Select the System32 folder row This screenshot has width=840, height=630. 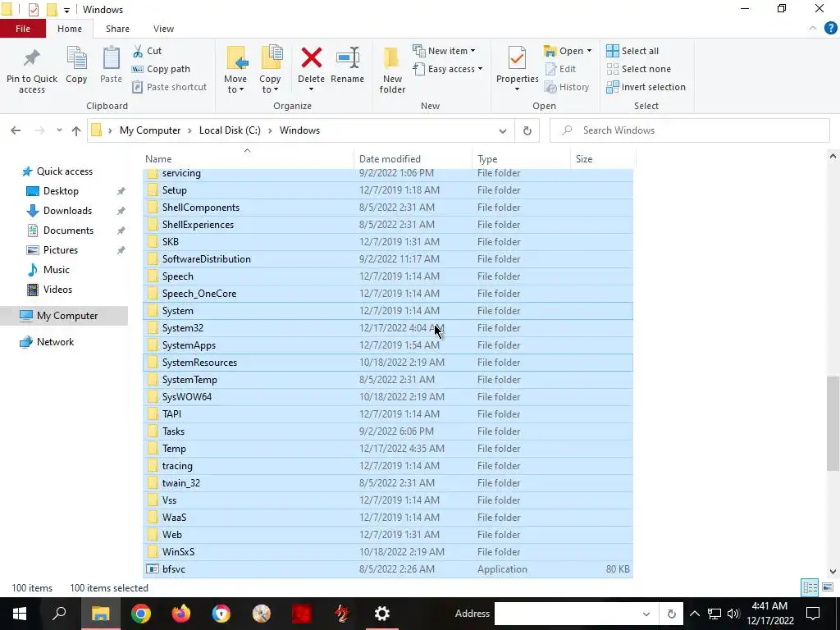(388, 328)
